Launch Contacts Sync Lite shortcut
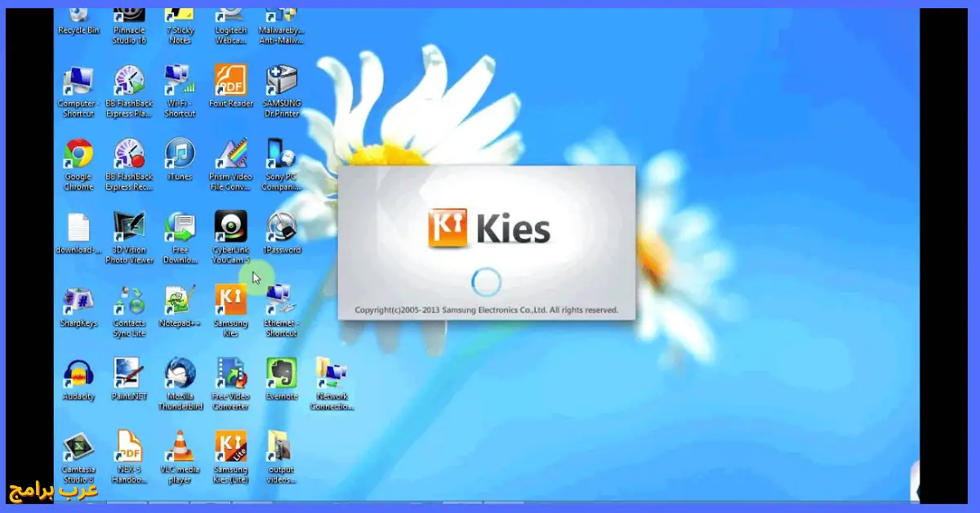 [x=129, y=312]
